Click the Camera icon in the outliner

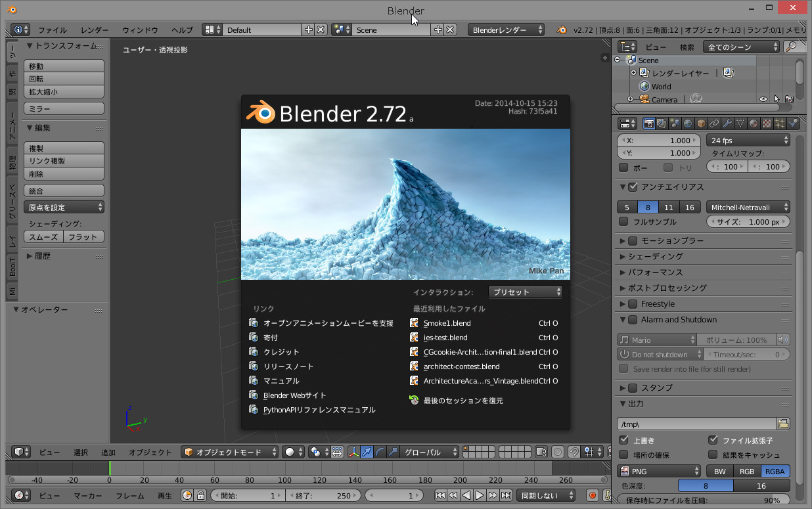[644, 100]
